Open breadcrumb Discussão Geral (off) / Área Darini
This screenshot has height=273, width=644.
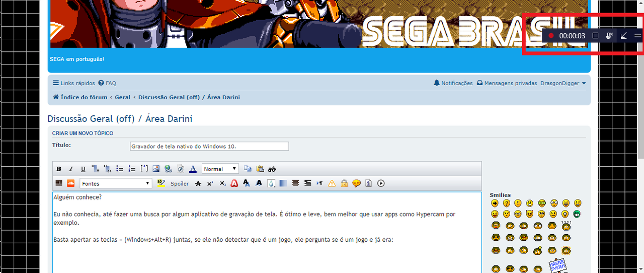(x=189, y=97)
